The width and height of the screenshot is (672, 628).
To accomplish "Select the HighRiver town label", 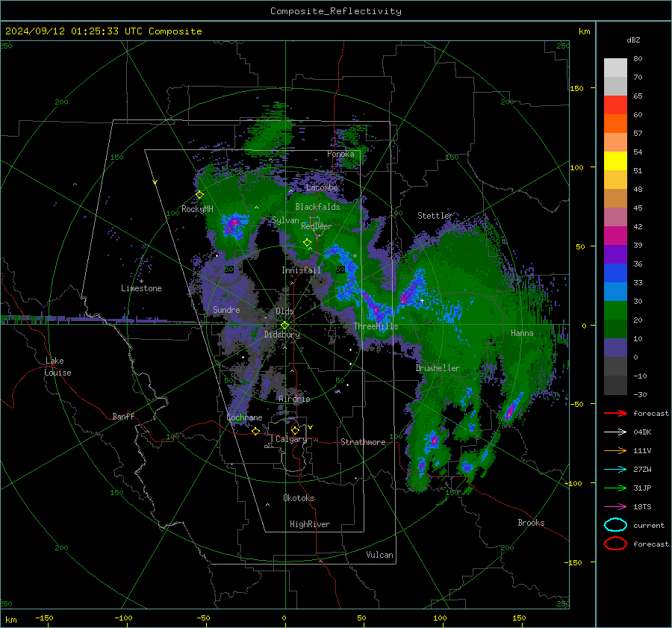I will [x=310, y=524].
